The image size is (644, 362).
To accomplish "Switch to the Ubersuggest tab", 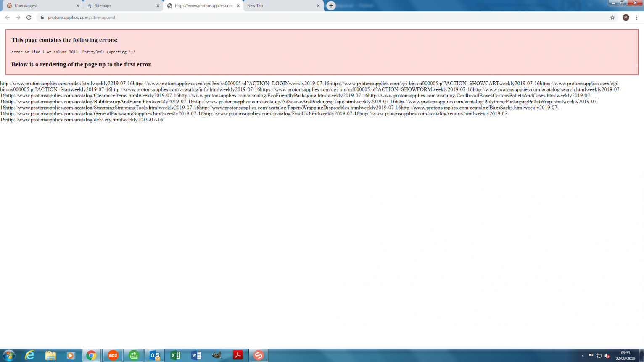I will [38, 6].
